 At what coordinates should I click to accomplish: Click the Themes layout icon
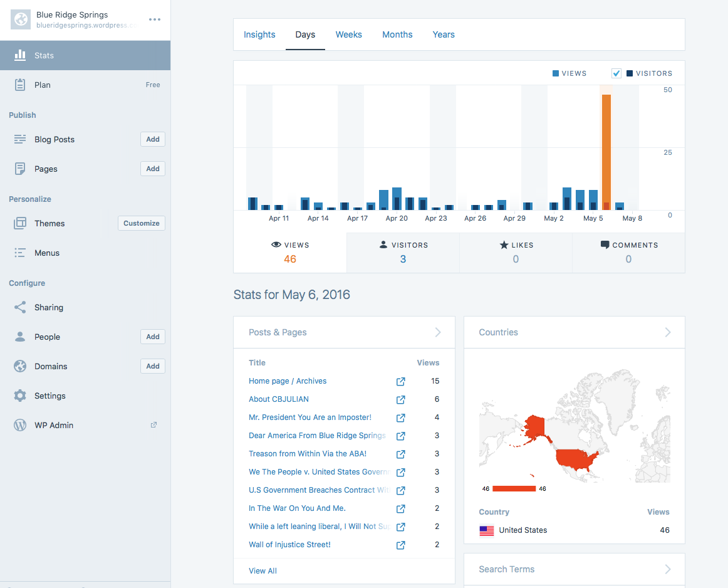point(20,223)
